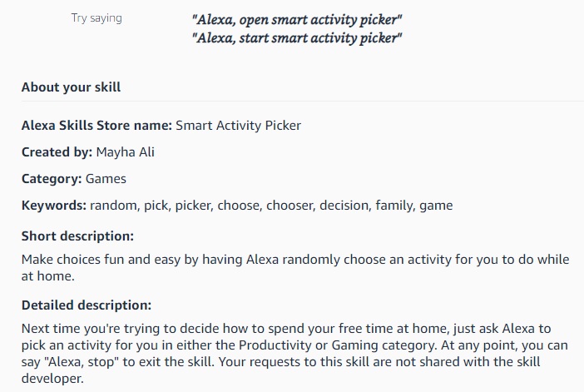Click the "About your skill" heading
The image size is (584, 392).
click(72, 87)
